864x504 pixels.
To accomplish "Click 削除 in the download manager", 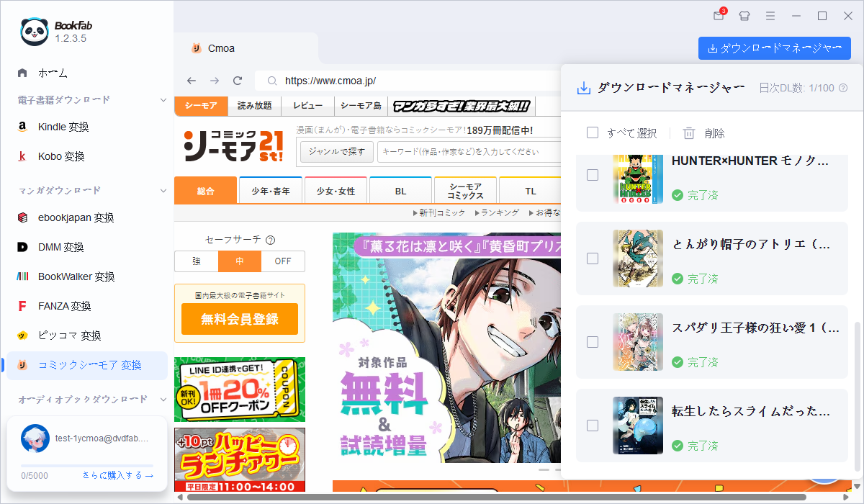I will (715, 133).
